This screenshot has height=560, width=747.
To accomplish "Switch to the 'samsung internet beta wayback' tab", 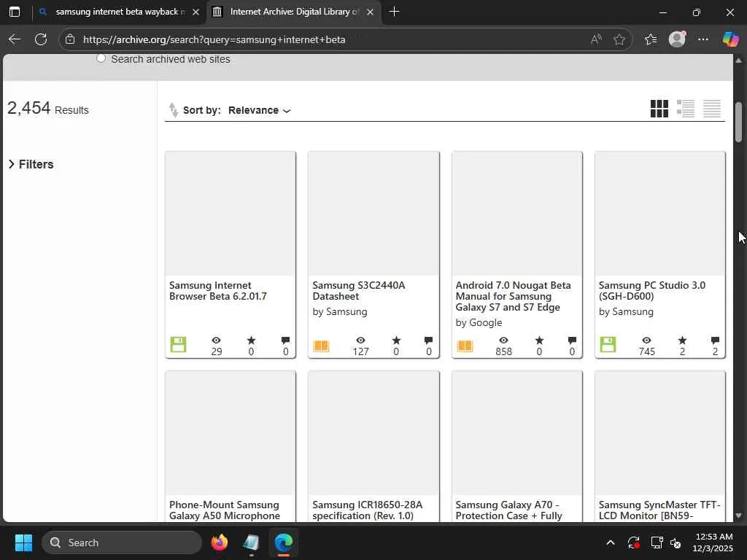I will tap(119, 12).
